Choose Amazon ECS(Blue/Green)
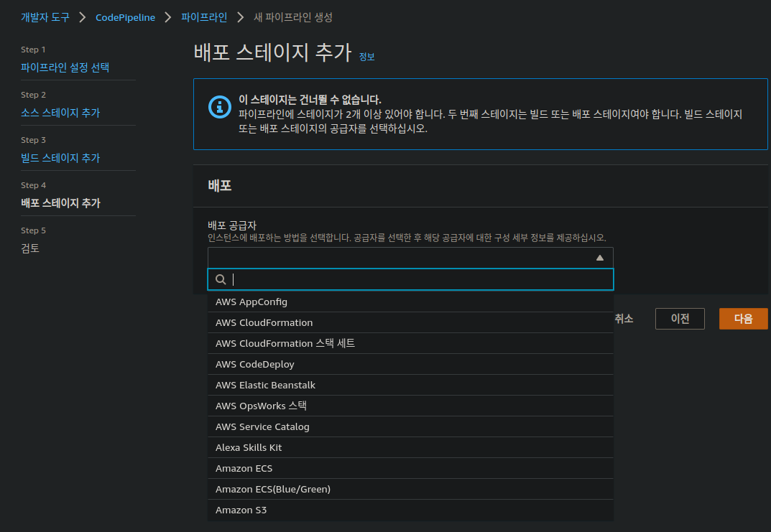The image size is (771, 532). [410, 489]
